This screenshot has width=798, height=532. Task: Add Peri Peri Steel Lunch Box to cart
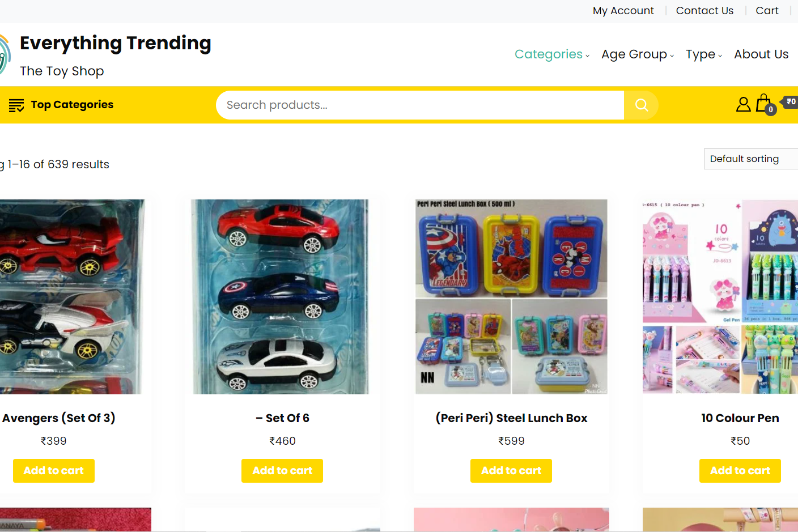click(511, 471)
